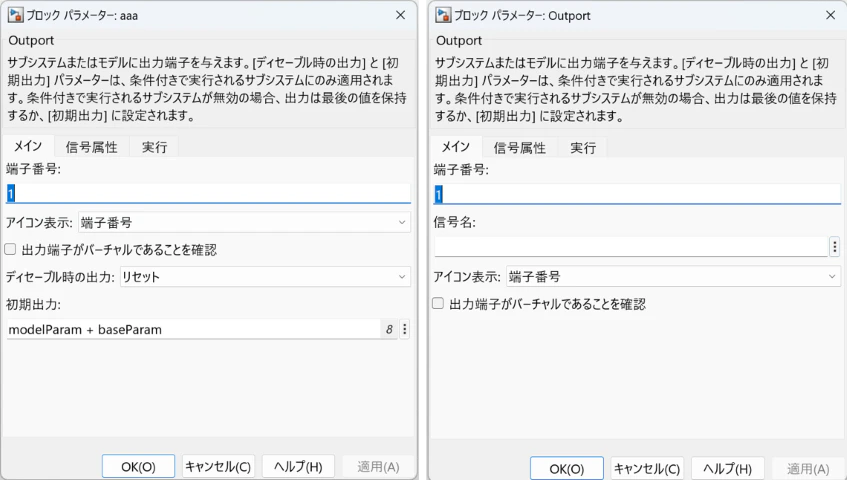Click title text ブロック パラメーター: aaa

click(83, 16)
